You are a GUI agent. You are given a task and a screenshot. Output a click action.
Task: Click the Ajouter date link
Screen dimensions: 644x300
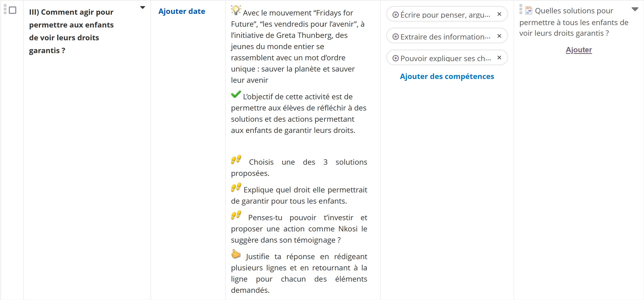[182, 11]
